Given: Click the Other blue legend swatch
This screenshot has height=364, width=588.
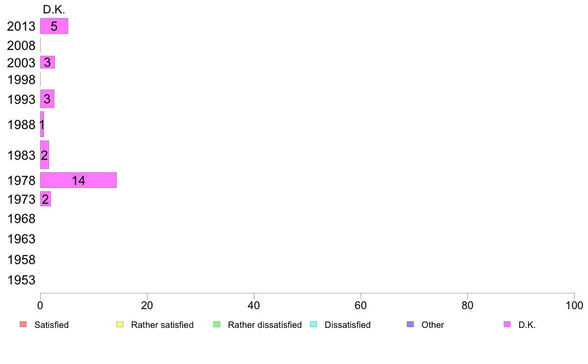Looking at the screenshot, I should click(410, 324).
